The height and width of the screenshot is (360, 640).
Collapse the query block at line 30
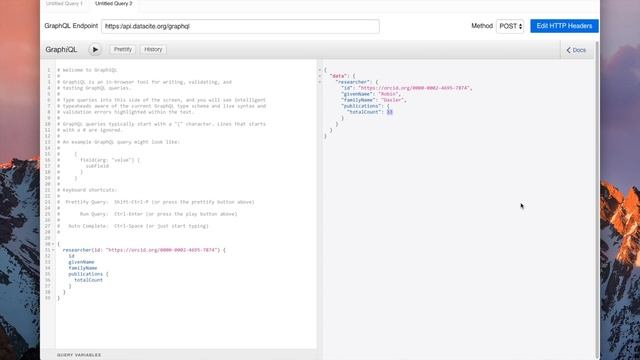tap(53, 244)
